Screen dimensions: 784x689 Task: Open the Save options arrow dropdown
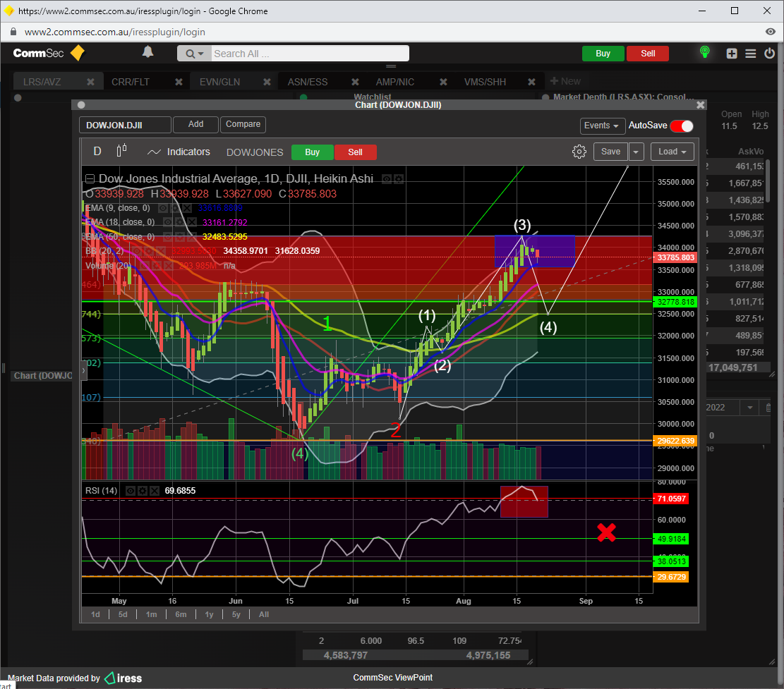click(636, 152)
